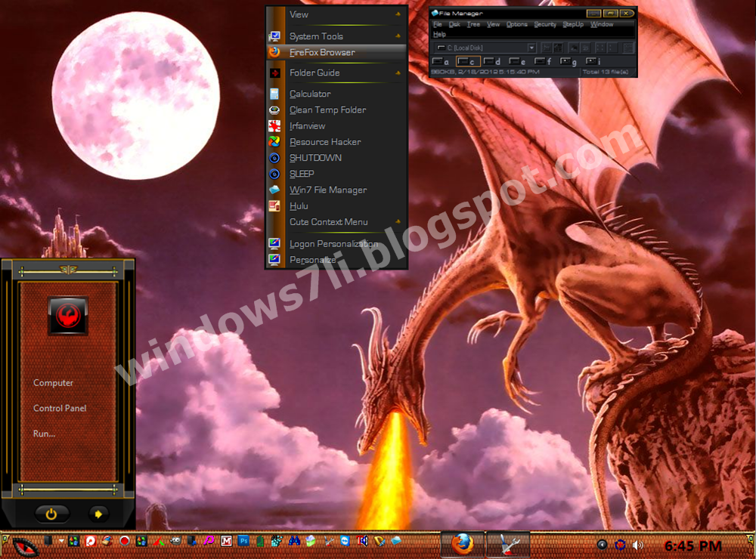
Task: Open Help menu in File Manager
Action: pyautogui.click(x=439, y=34)
